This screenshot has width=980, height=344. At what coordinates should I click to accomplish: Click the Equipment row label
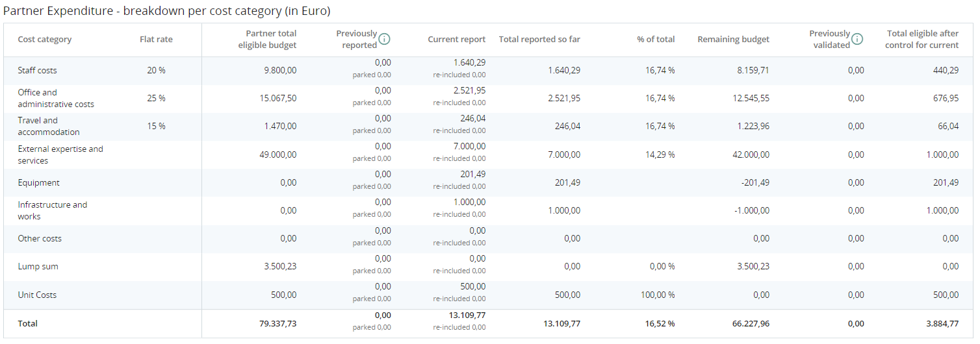(x=39, y=183)
